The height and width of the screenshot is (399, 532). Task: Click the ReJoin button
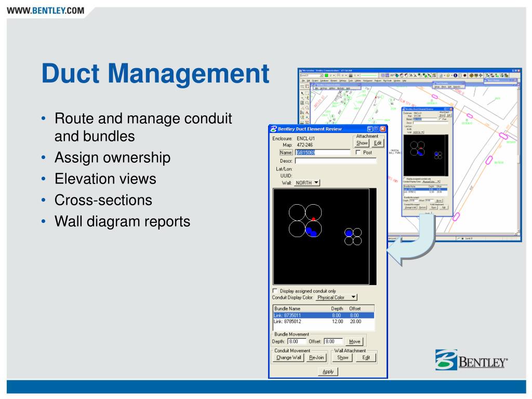(x=316, y=357)
